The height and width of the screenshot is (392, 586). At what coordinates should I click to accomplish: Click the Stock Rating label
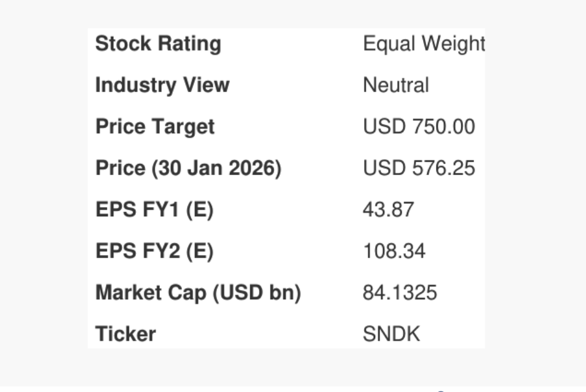coord(158,44)
